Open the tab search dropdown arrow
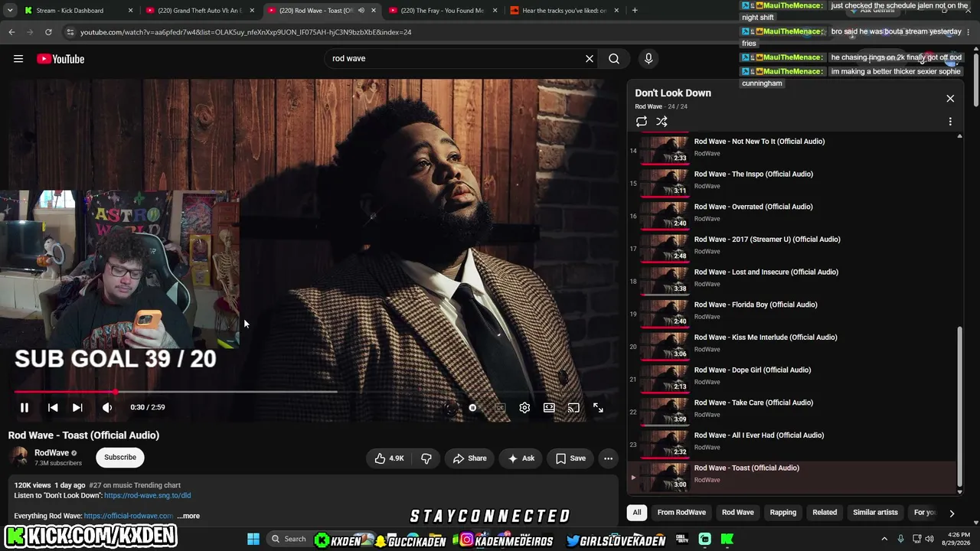980x551 pixels. coord(10,11)
